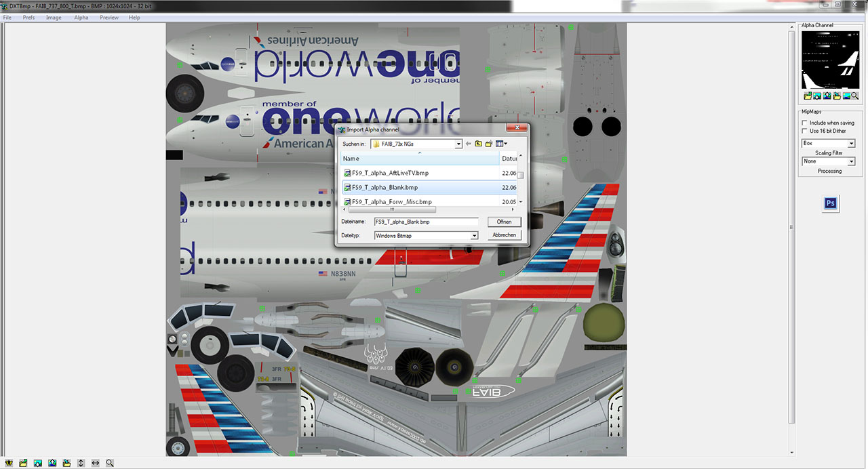Open the Prefs menu
The height and width of the screenshot is (469, 868).
(28, 18)
